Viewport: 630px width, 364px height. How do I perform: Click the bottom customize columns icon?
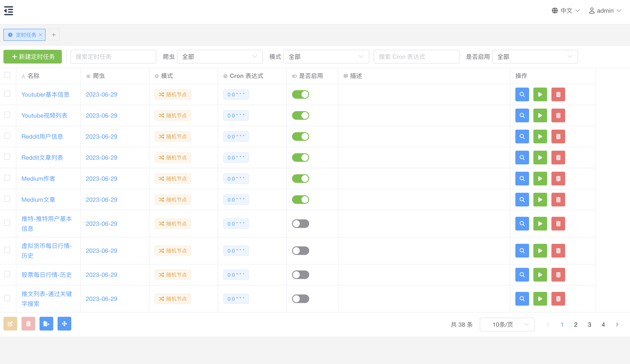[x=64, y=323]
